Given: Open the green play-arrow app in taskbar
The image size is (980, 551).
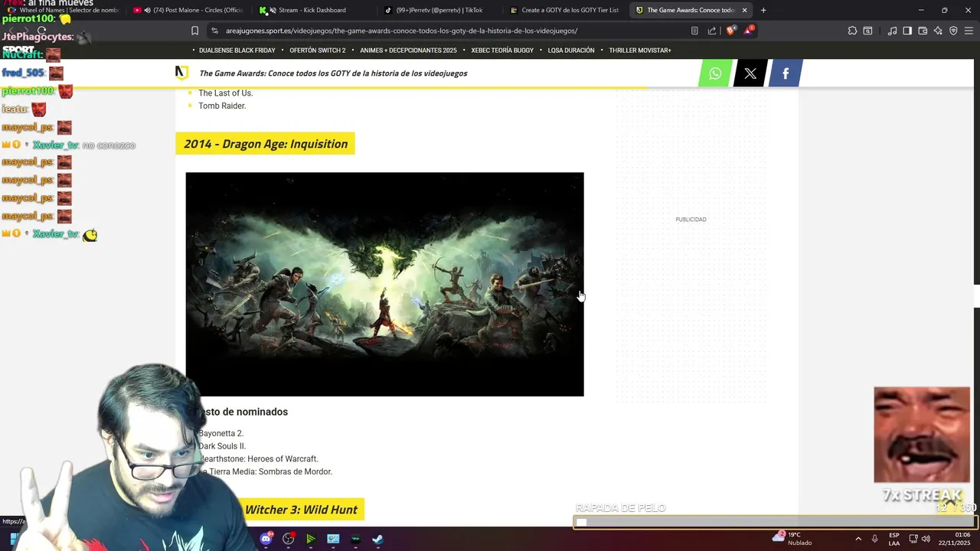Looking at the screenshot, I should [x=310, y=539].
